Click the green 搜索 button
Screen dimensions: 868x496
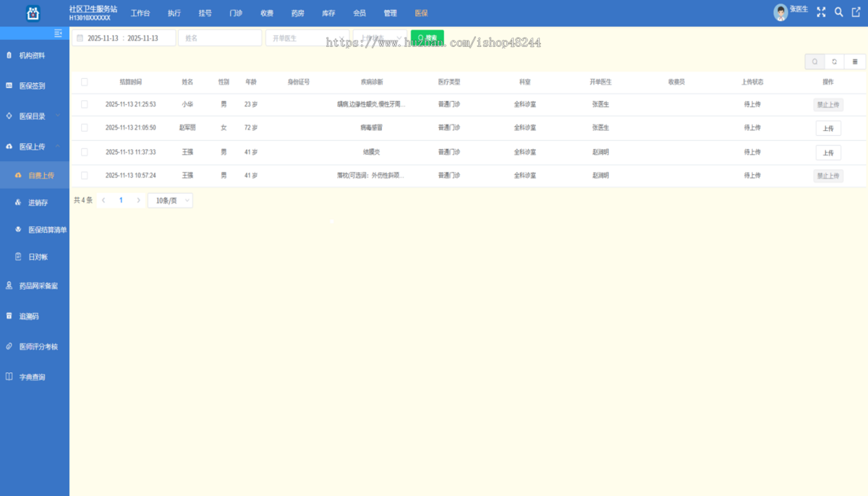427,38
